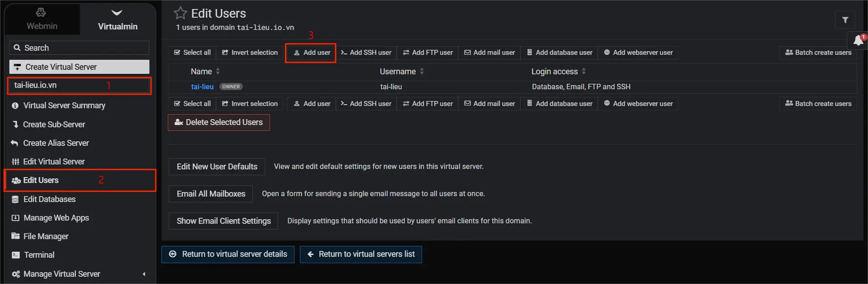Sort table by Username column arrows
Image resolution: width=868 pixels, height=284 pixels.
click(422, 72)
